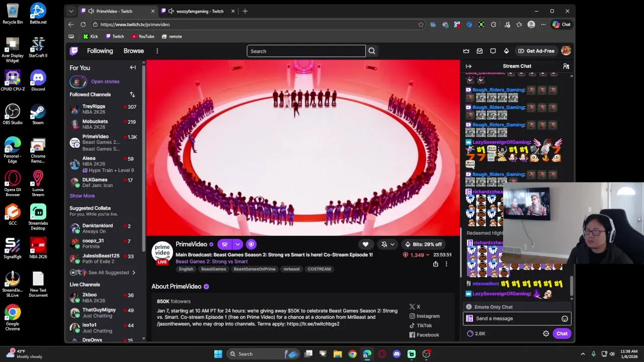Screen dimensions: 644x362
Task: Open the Twitch home logo
Action: (74, 51)
